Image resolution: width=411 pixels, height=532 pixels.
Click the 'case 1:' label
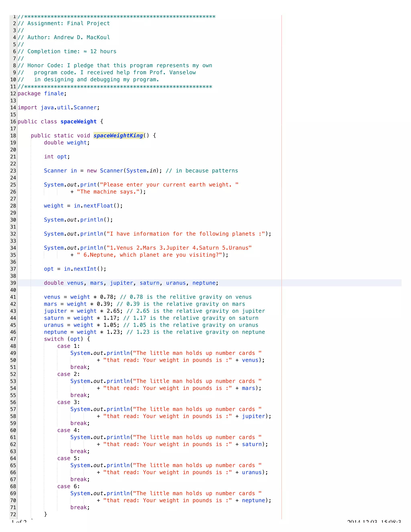(68, 346)
